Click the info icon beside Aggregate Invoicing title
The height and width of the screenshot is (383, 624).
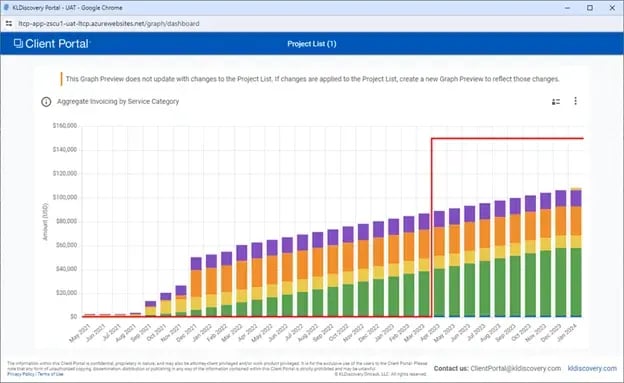(46, 102)
